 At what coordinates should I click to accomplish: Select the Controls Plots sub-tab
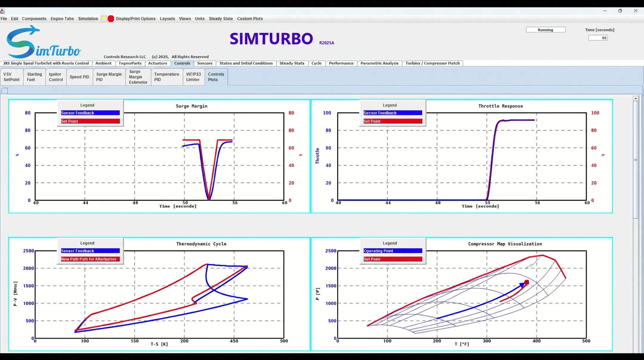216,77
